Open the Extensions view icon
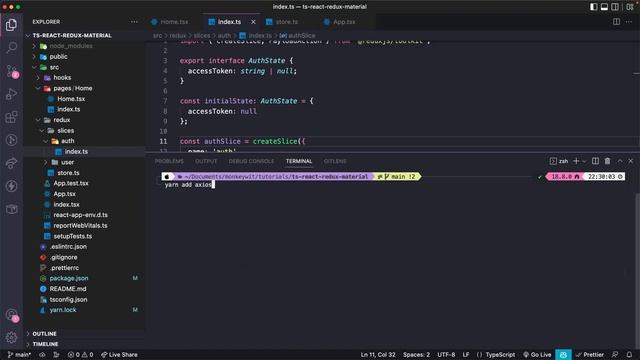The width and height of the screenshot is (640, 360). [11, 118]
